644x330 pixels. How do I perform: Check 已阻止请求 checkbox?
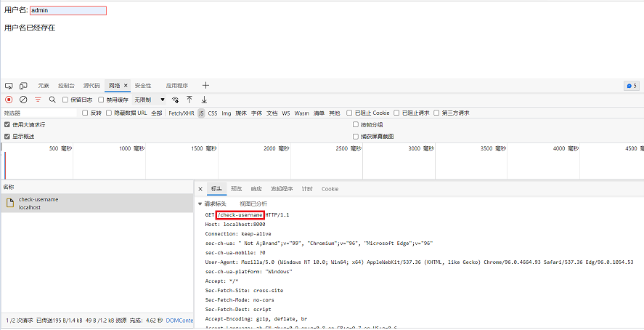point(396,113)
